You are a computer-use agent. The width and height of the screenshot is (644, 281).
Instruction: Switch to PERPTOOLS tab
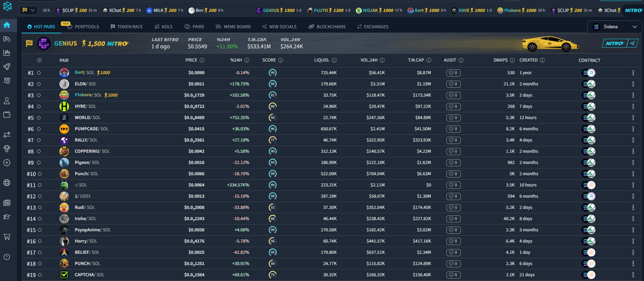pyautogui.click(x=83, y=27)
